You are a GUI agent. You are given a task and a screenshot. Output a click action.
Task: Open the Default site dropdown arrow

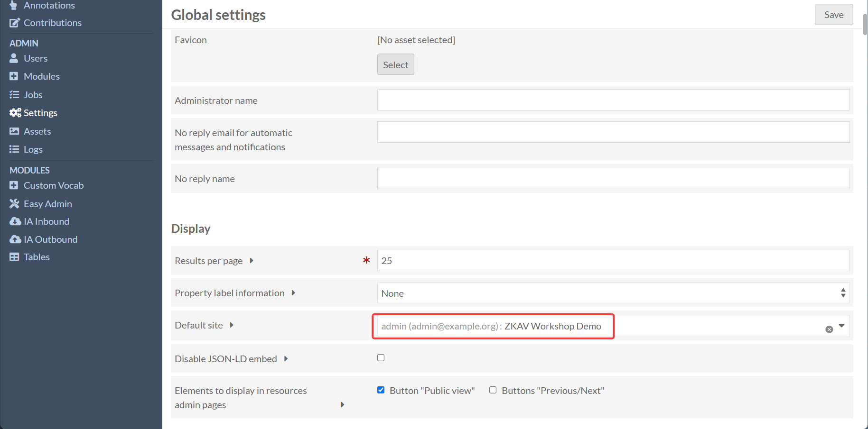(841, 326)
